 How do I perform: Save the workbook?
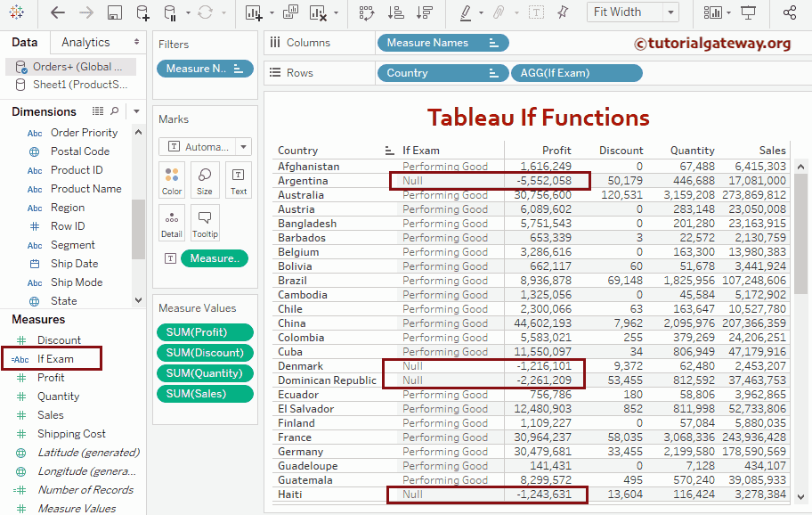click(117, 12)
